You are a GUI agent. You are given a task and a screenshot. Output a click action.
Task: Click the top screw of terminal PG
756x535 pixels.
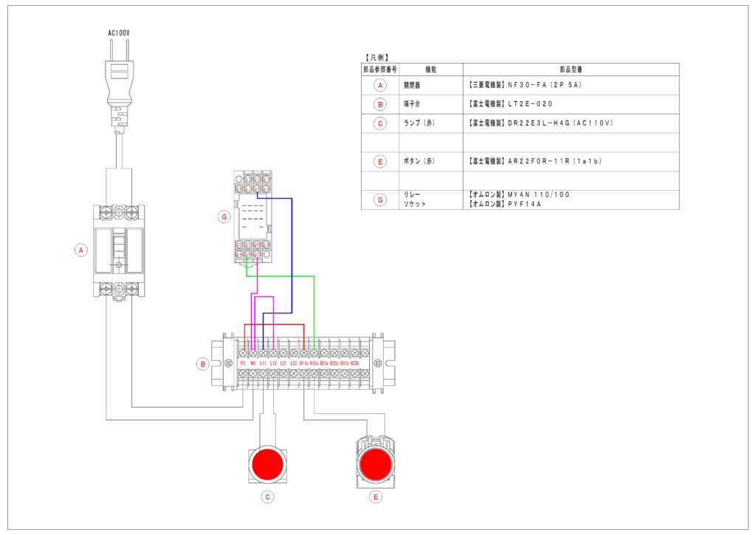(243, 353)
